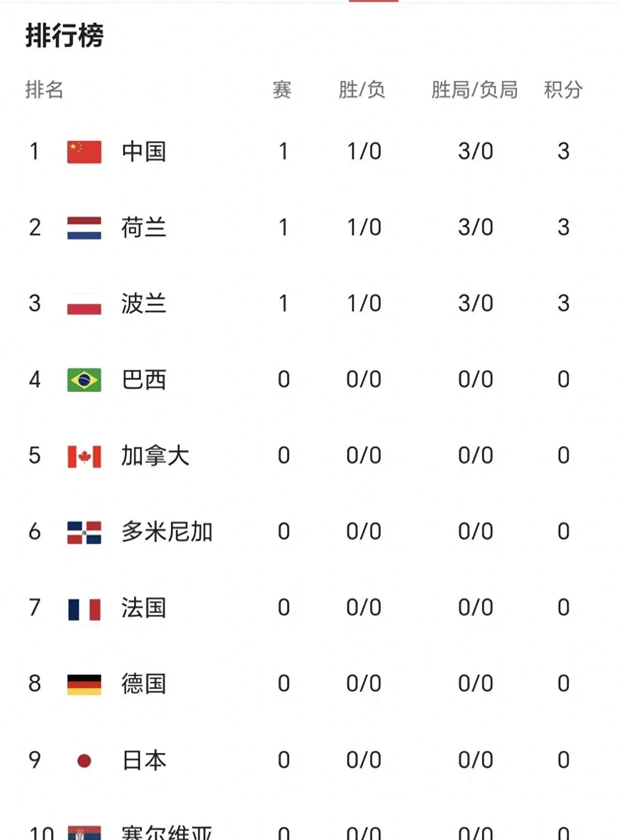The height and width of the screenshot is (840, 620).
Task: Open team 荷兰 details
Action: pyautogui.click(x=144, y=228)
